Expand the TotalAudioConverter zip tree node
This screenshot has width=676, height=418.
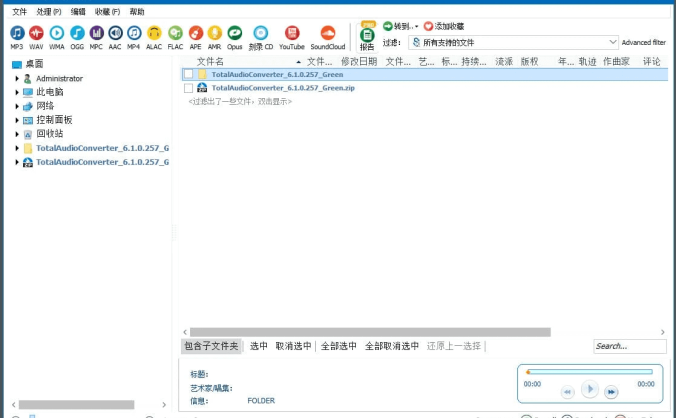click(x=17, y=162)
